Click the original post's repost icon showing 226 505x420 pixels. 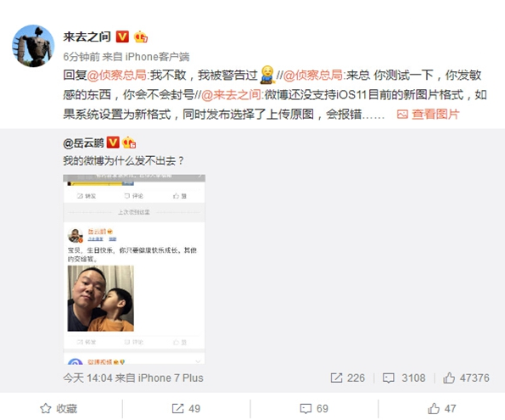pos(337,378)
